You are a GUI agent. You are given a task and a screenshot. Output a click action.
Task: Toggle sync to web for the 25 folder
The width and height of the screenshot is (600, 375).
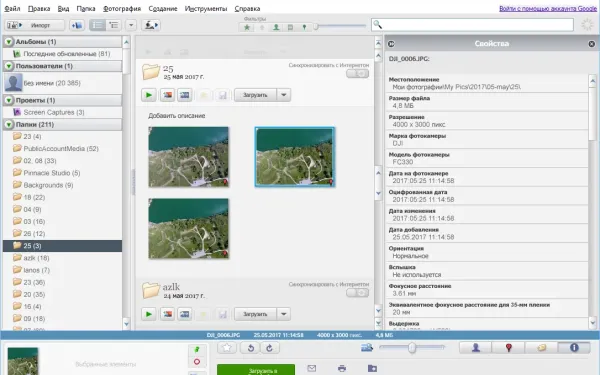357,73
